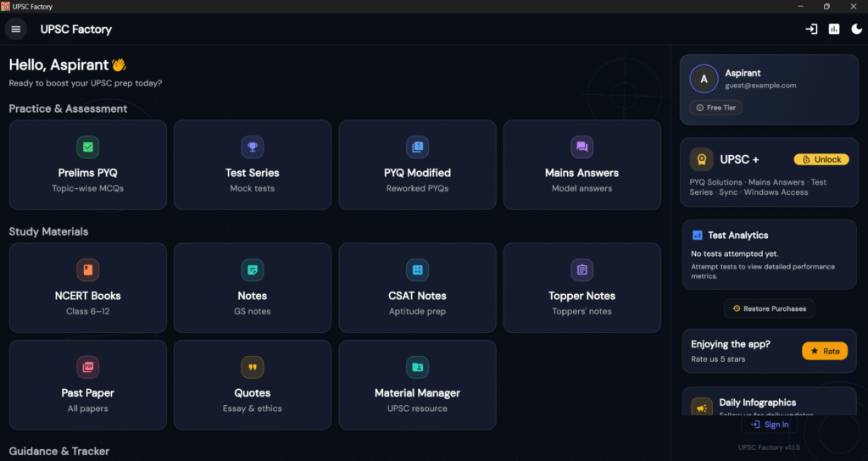The height and width of the screenshot is (461, 868).
Task: Click the Notes sticky-note icon
Action: point(253,270)
